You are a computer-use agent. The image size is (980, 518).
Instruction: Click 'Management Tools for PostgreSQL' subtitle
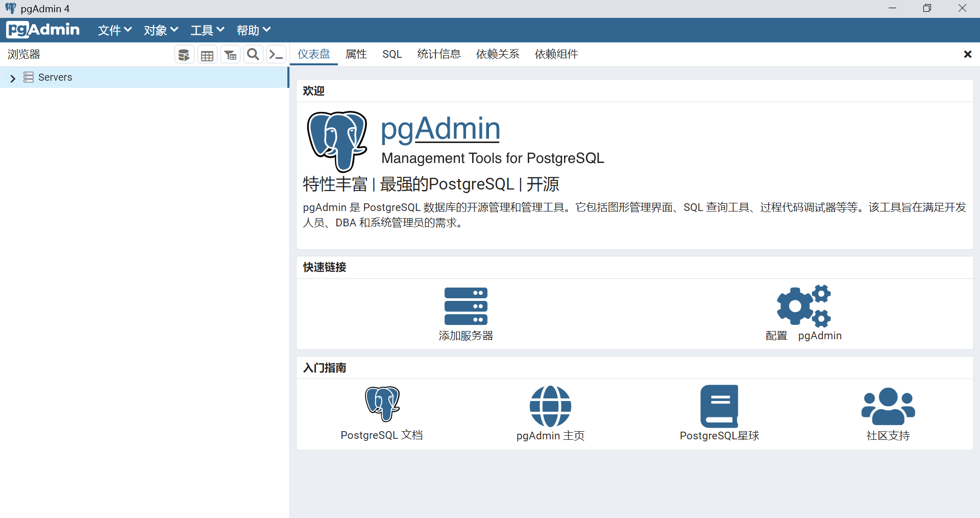493,158
